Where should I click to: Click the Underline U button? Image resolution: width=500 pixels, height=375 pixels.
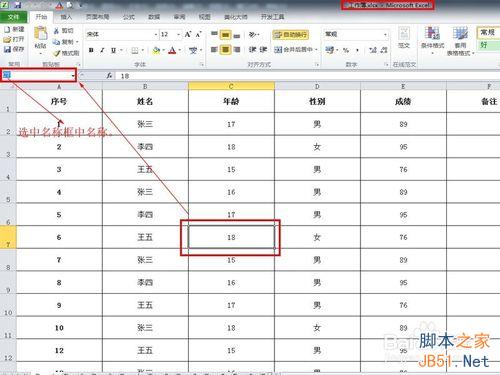tap(113, 50)
